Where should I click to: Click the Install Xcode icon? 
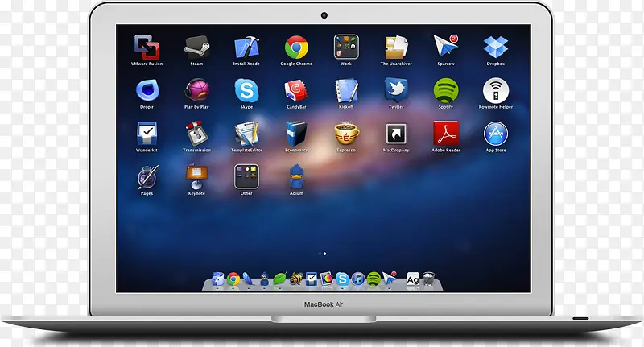246,47
